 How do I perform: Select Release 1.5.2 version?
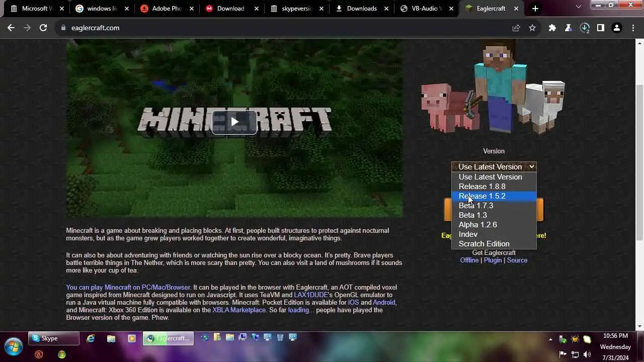494,196
